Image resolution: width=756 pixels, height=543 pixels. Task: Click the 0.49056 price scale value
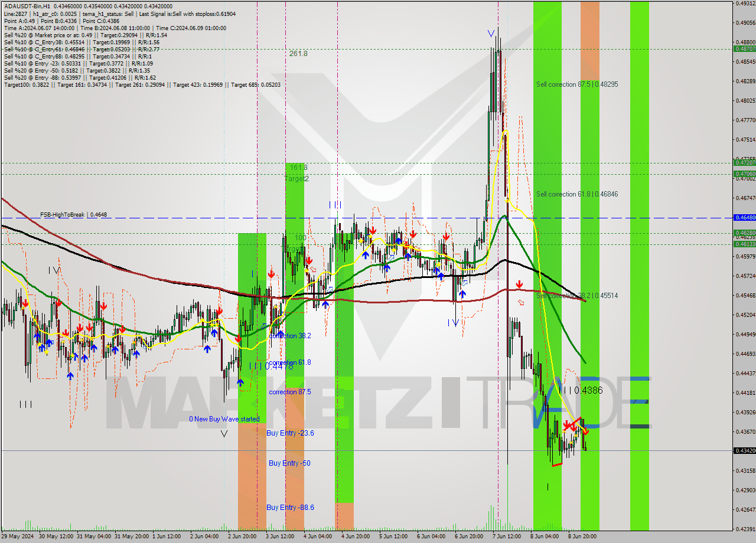point(745,22)
